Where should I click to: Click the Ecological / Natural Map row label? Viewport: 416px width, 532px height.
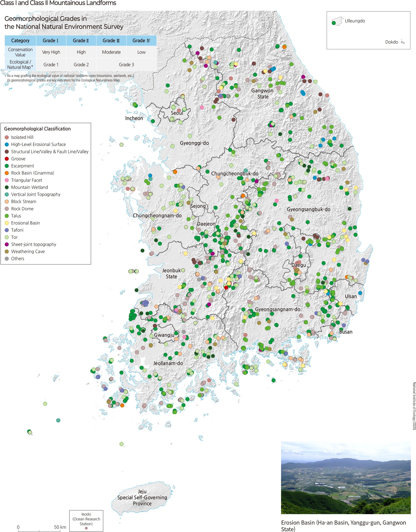pos(20,64)
